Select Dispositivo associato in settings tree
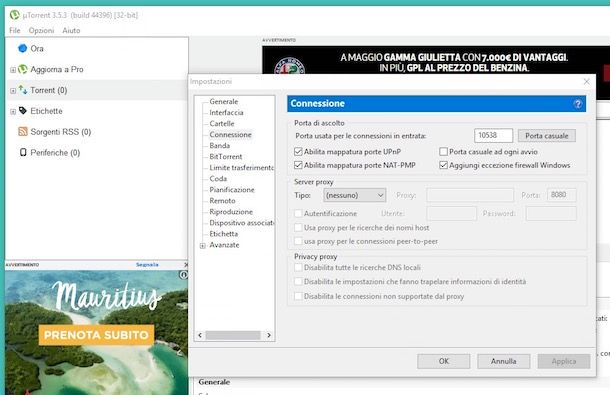Screen dimensions: 610x395 point(242,223)
